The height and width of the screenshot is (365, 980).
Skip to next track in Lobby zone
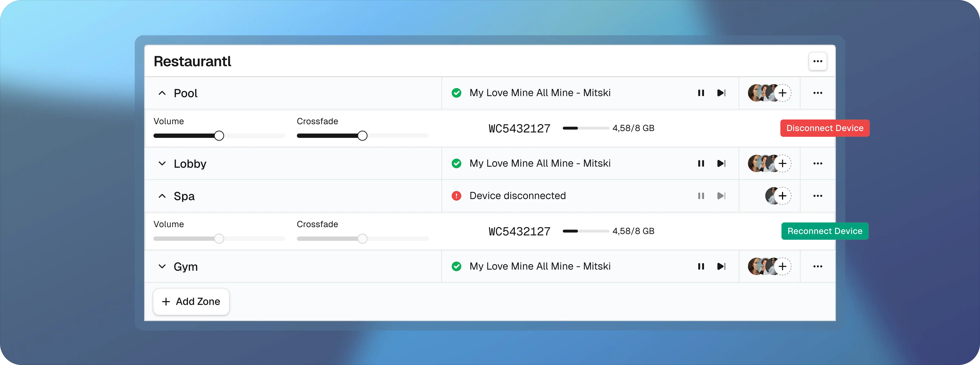[721, 163]
